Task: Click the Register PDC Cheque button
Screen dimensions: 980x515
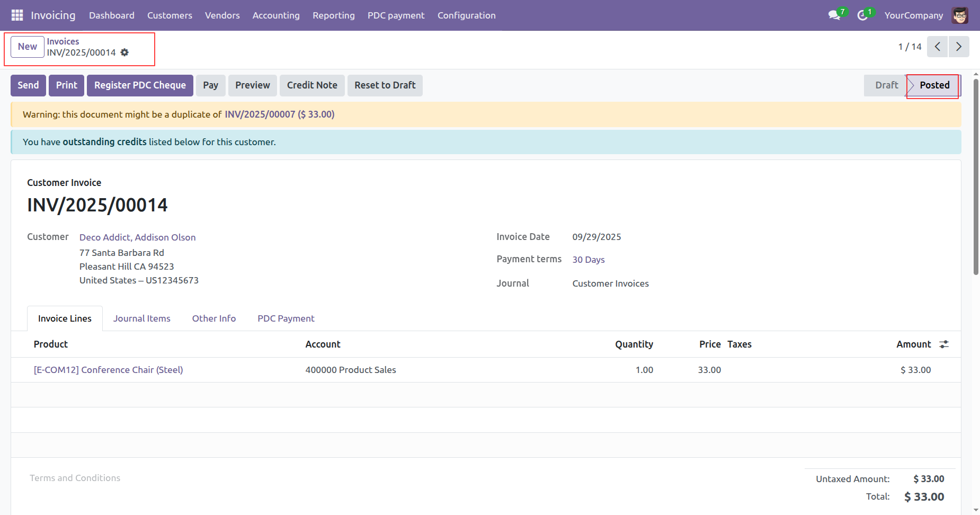Action: 140,85
